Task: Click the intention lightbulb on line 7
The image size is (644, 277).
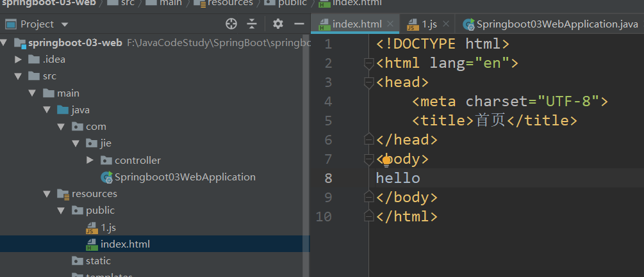Action: pyautogui.click(x=386, y=159)
